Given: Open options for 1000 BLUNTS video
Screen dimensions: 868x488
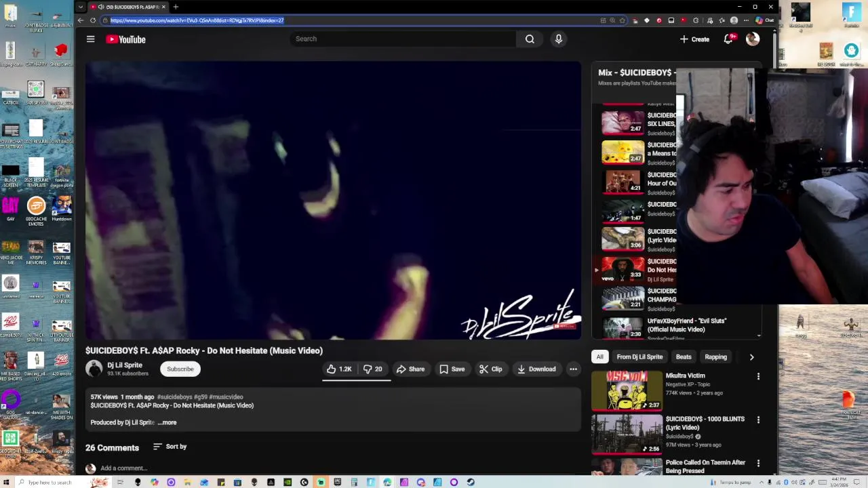Looking at the screenshot, I should (x=758, y=420).
